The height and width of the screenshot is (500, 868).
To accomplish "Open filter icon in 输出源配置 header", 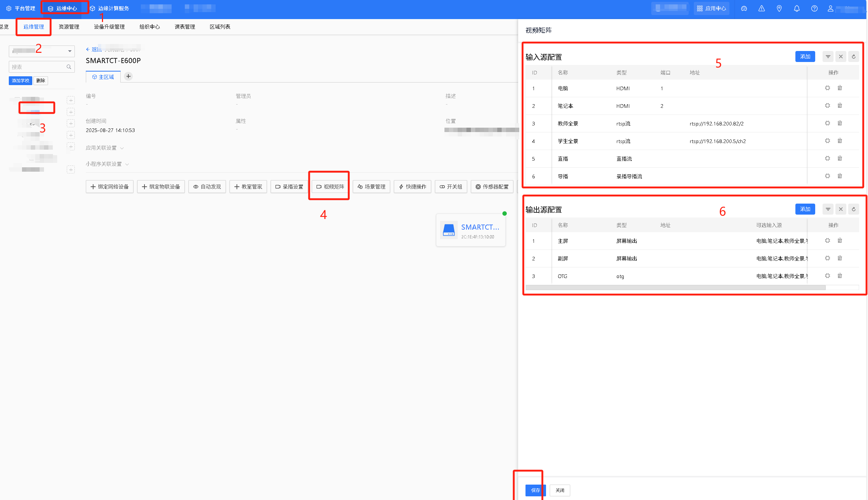I will click(828, 209).
